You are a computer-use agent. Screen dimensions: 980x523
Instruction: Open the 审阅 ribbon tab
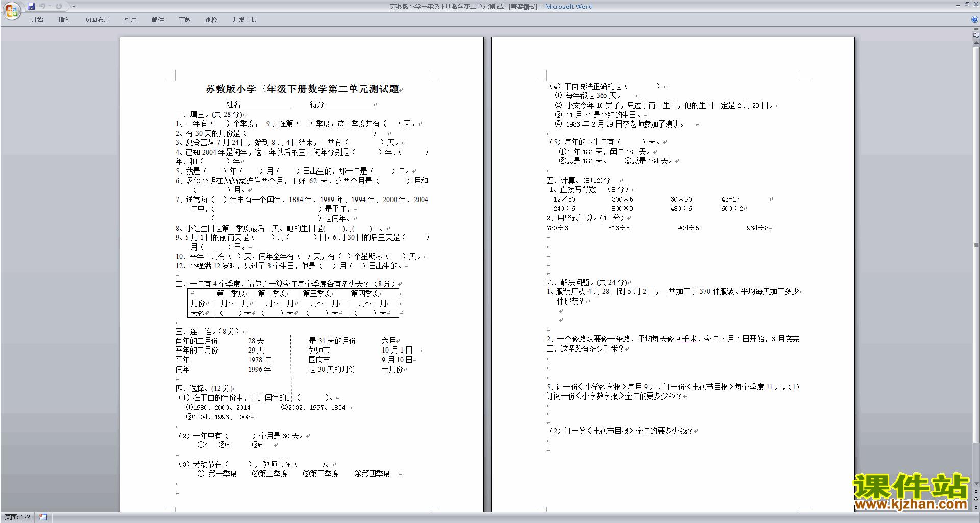(185, 20)
